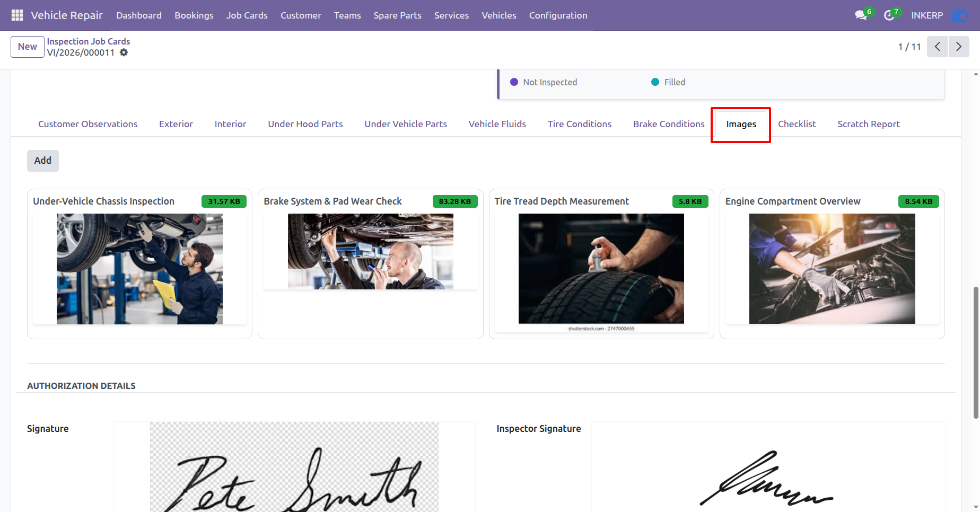Click the gear actions icon beside VI/2026/000011
The image size is (980, 512).
coord(124,52)
